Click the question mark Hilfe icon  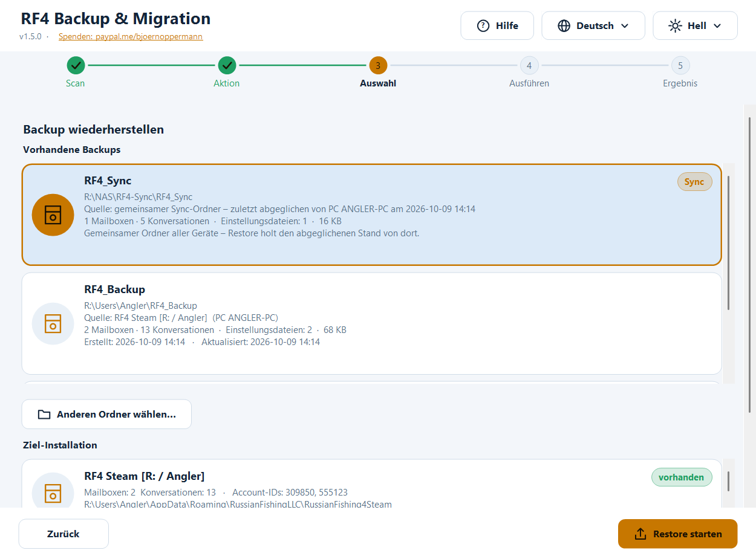[483, 26]
